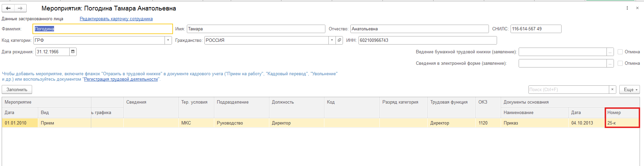Click the Мероприятие column group header
This screenshot has height=166, width=644.
click(46, 102)
